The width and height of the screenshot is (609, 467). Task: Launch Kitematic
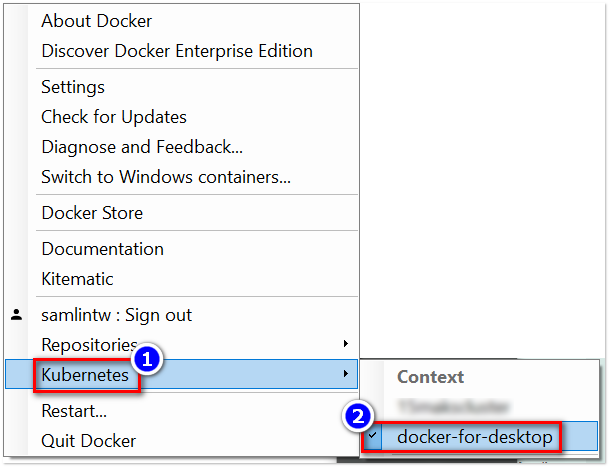(77, 279)
